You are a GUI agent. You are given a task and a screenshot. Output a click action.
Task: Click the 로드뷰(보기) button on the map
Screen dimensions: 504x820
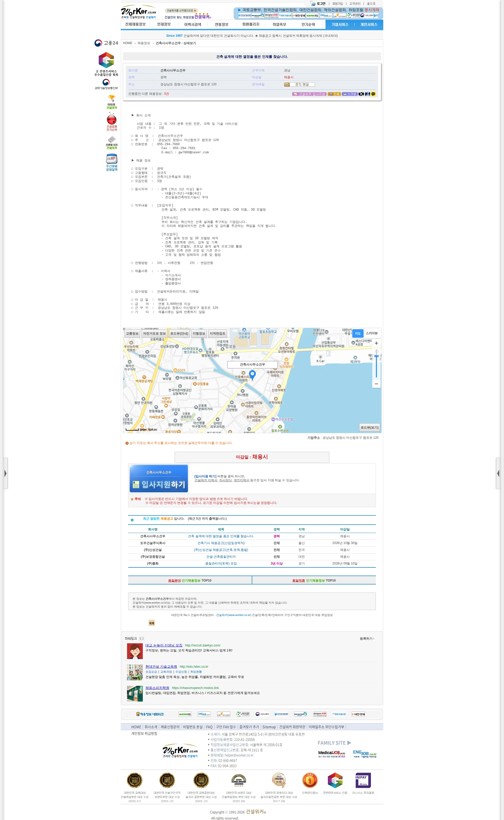pyautogui.click(x=370, y=427)
